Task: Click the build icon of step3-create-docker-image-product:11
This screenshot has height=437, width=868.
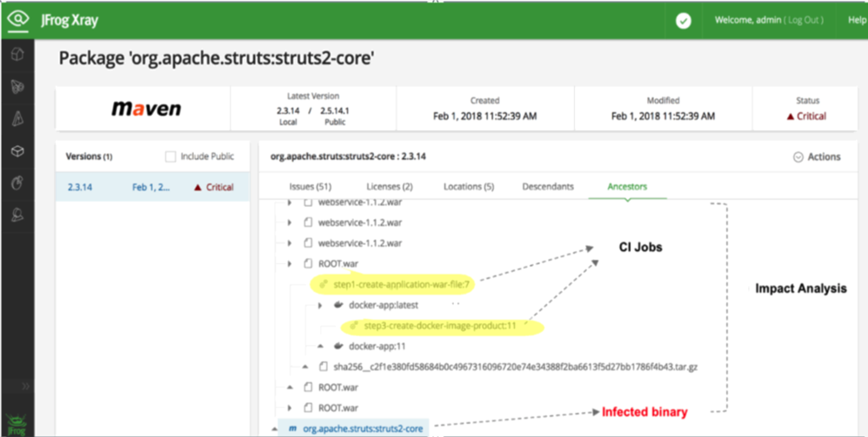Action: [x=354, y=326]
